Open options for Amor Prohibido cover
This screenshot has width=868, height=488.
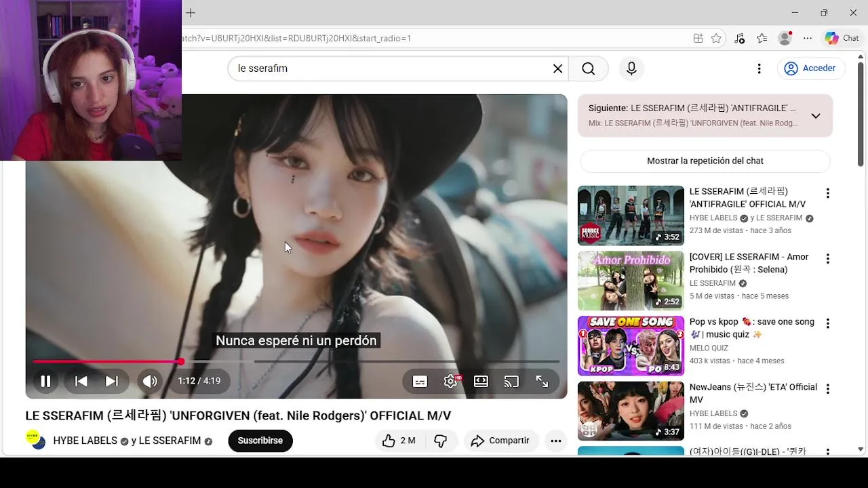[x=827, y=259]
